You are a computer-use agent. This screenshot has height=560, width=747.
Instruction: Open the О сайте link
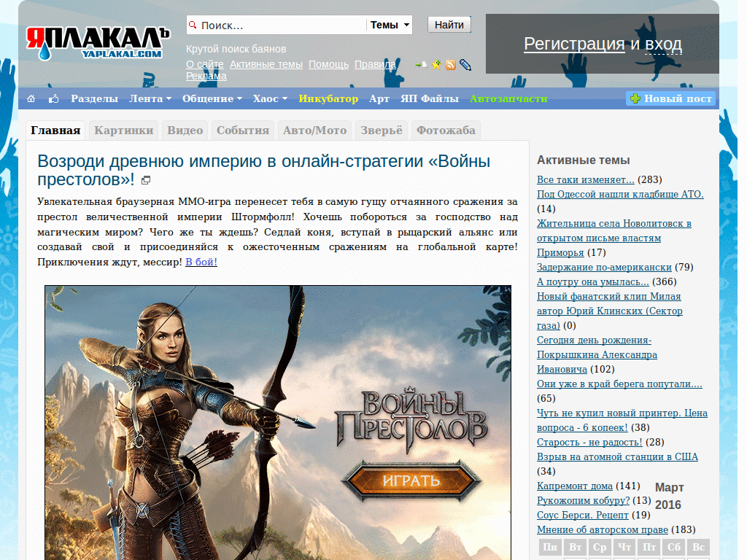point(205,64)
